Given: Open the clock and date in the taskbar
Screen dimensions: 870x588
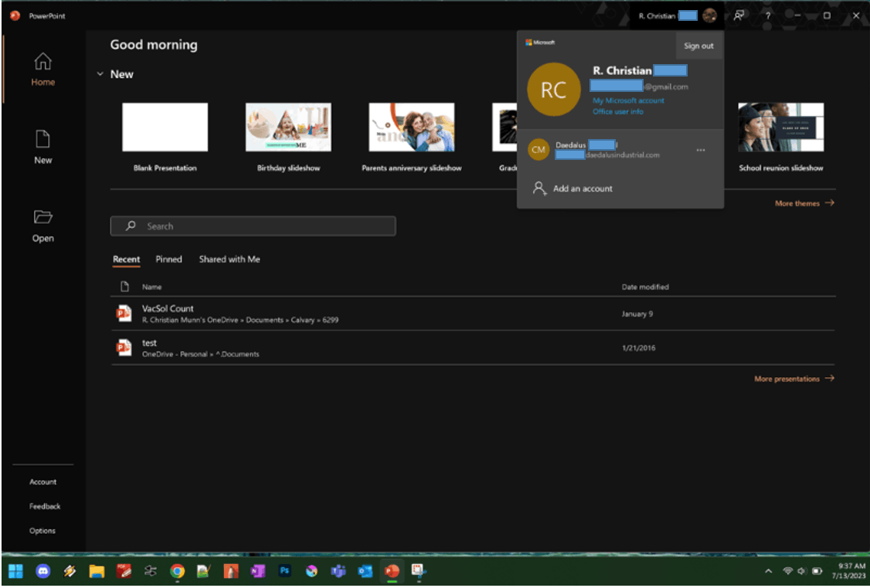Looking at the screenshot, I should point(849,571).
